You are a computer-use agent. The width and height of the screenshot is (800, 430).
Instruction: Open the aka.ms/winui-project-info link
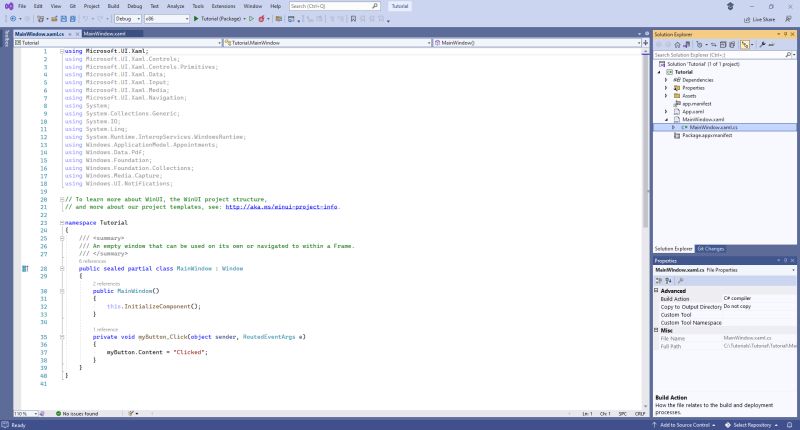click(281, 207)
